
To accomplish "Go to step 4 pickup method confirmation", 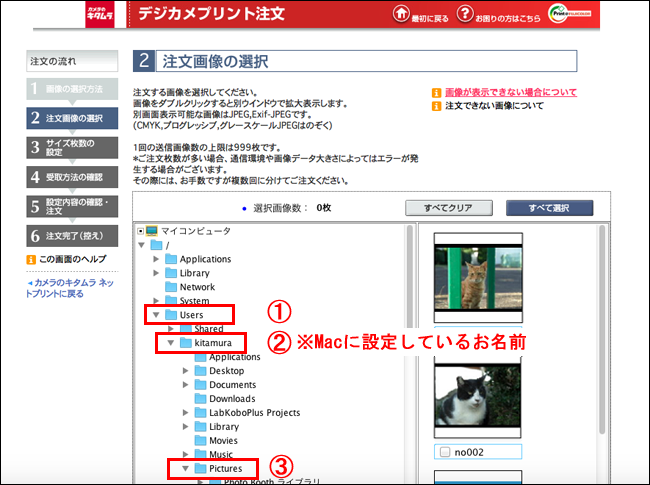I will point(73,178).
